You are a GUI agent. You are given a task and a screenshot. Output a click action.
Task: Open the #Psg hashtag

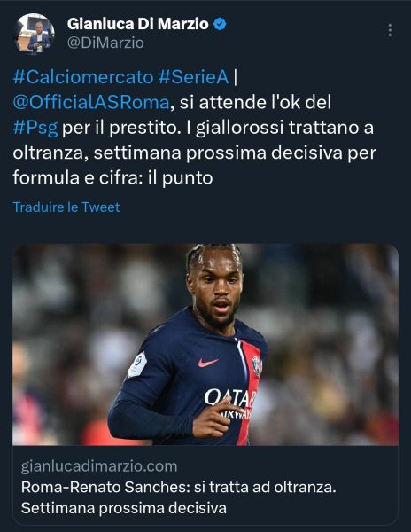click(35, 128)
